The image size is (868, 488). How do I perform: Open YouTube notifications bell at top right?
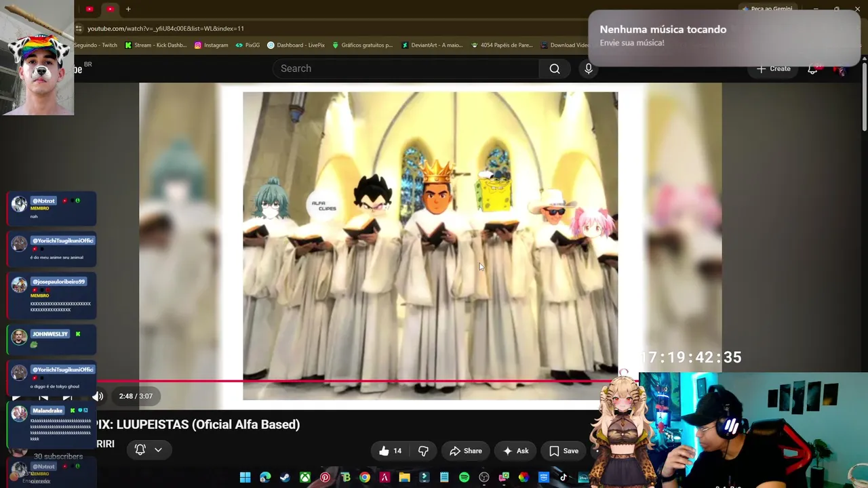coord(812,69)
